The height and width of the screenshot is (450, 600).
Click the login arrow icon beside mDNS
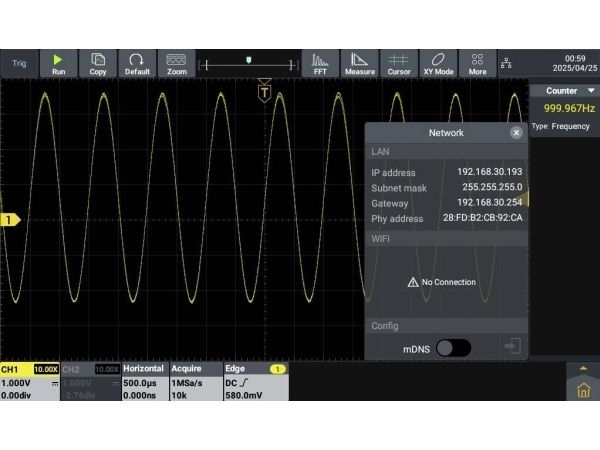(513, 346)
